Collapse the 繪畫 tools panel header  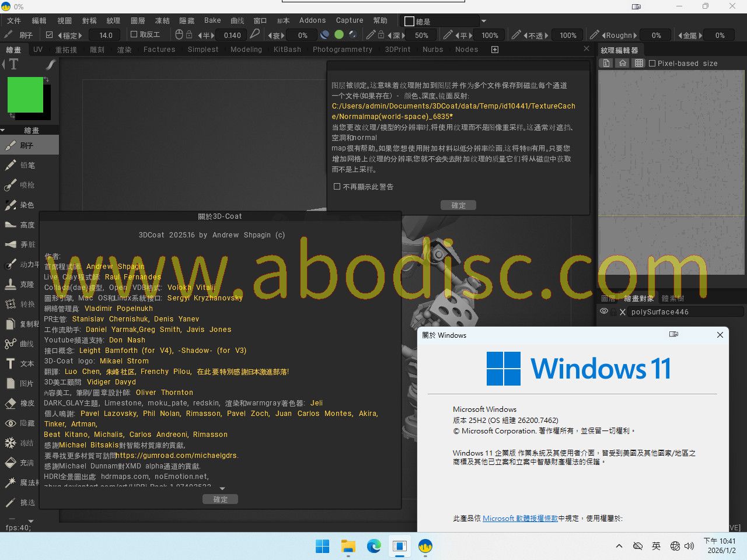[4, 130]
